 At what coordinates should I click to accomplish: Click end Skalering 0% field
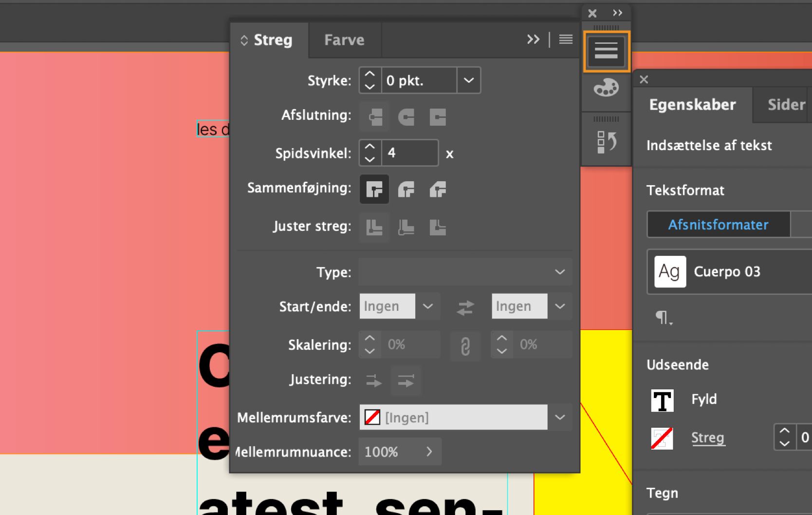point(543,344)
